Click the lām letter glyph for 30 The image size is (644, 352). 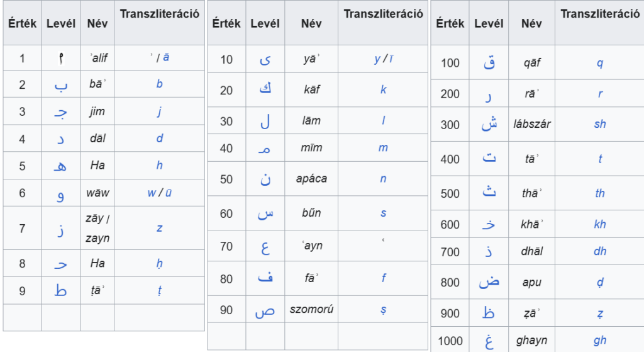click(265, 121)
